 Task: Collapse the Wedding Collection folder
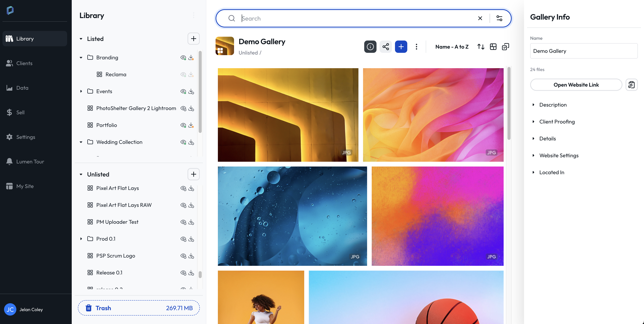coord(81,142)
